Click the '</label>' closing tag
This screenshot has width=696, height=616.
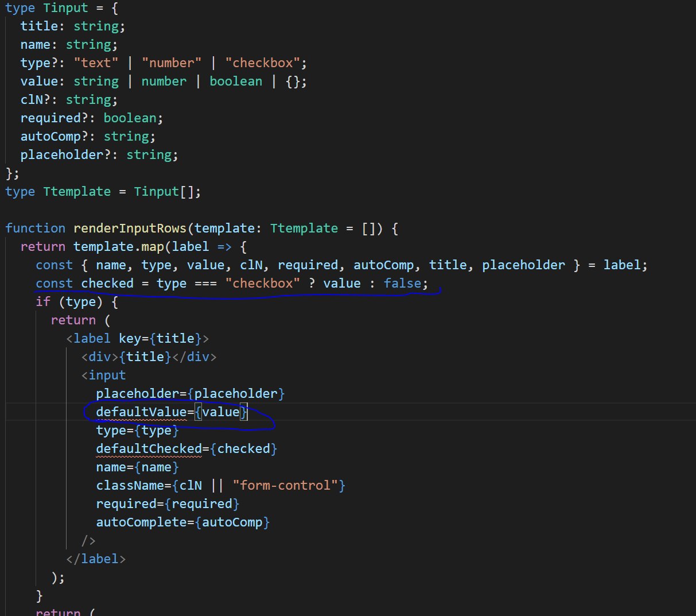[x=96, y=559]
